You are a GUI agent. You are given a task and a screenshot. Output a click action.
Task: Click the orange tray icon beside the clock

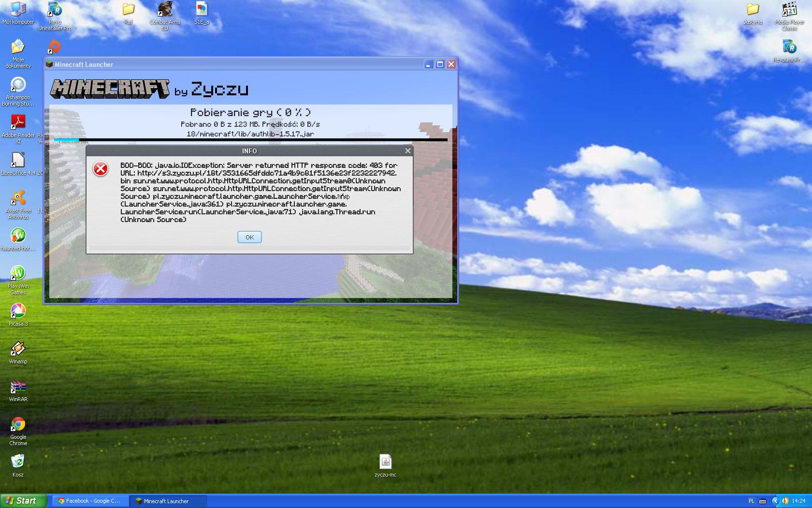point(786,501)
